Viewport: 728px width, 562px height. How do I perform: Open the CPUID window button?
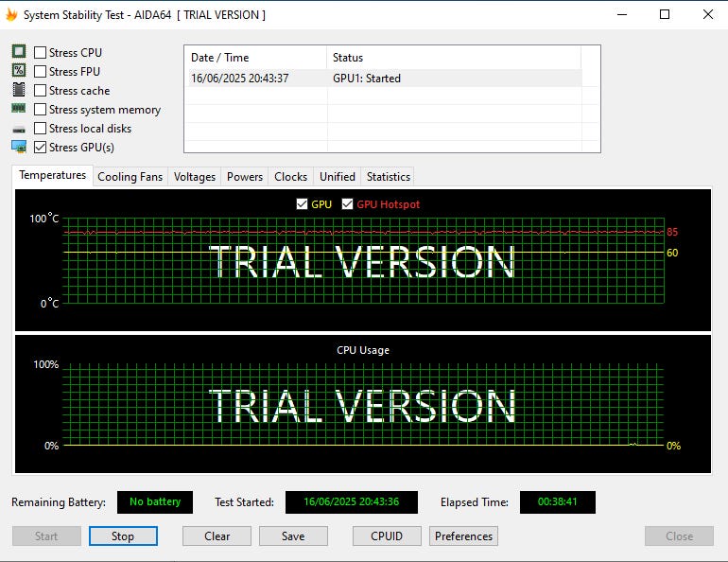387,536
